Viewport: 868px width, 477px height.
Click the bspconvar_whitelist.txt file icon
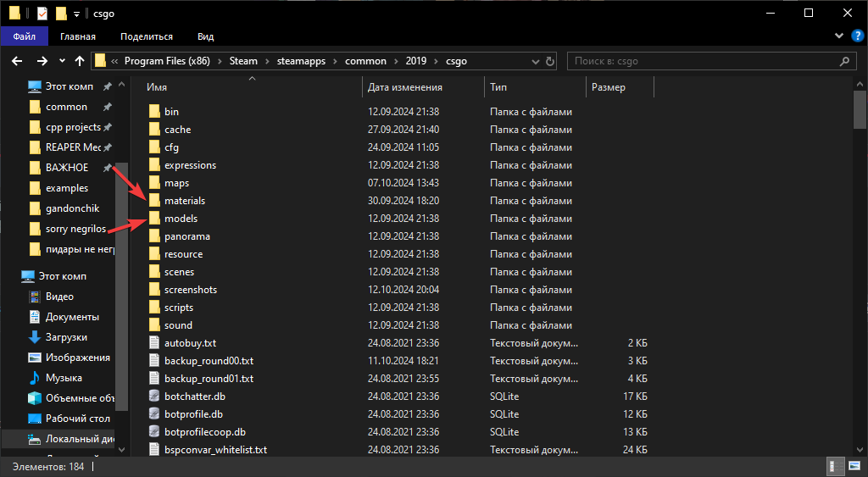pos(154,449)
